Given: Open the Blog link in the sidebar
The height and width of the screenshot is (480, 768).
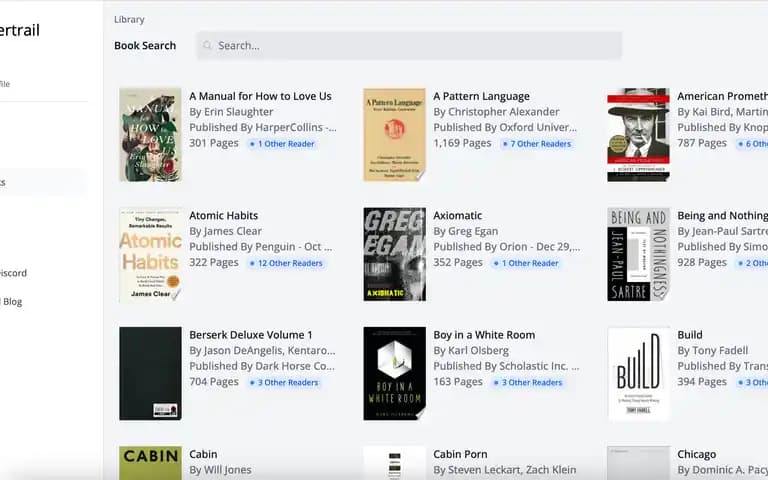Looking at the screenshot, I should pyautogui.click(x=12, y=302).
